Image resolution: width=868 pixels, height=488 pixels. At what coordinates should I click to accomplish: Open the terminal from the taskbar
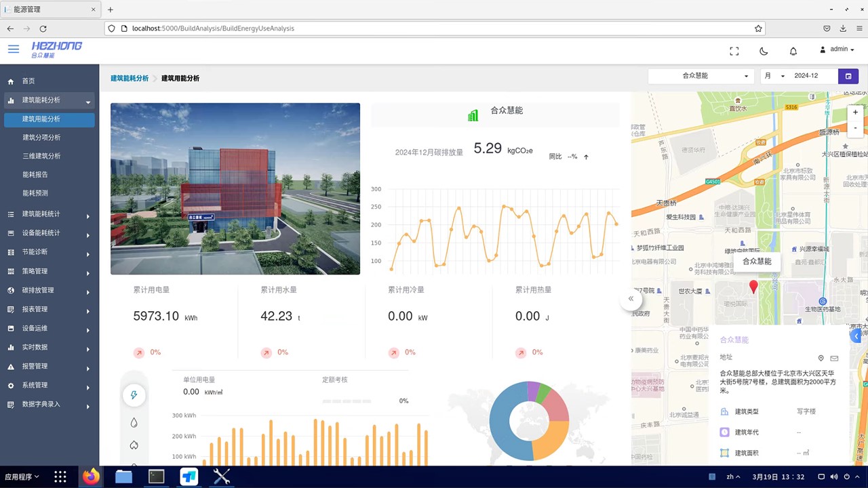click(157, 476)
